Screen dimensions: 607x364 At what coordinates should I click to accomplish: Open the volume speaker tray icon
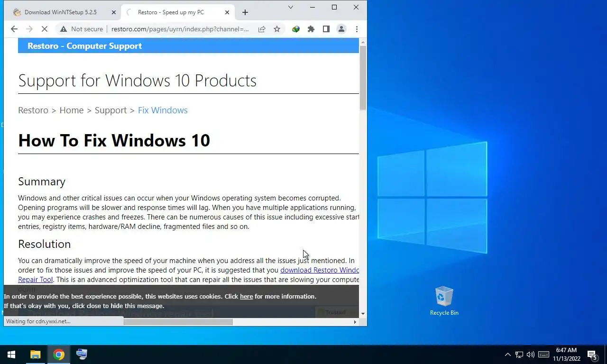point(531,355)
